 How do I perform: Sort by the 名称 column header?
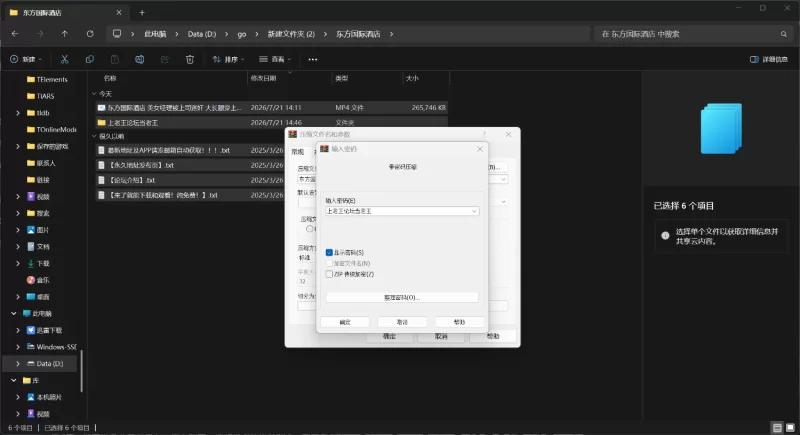tap(110, 78)
